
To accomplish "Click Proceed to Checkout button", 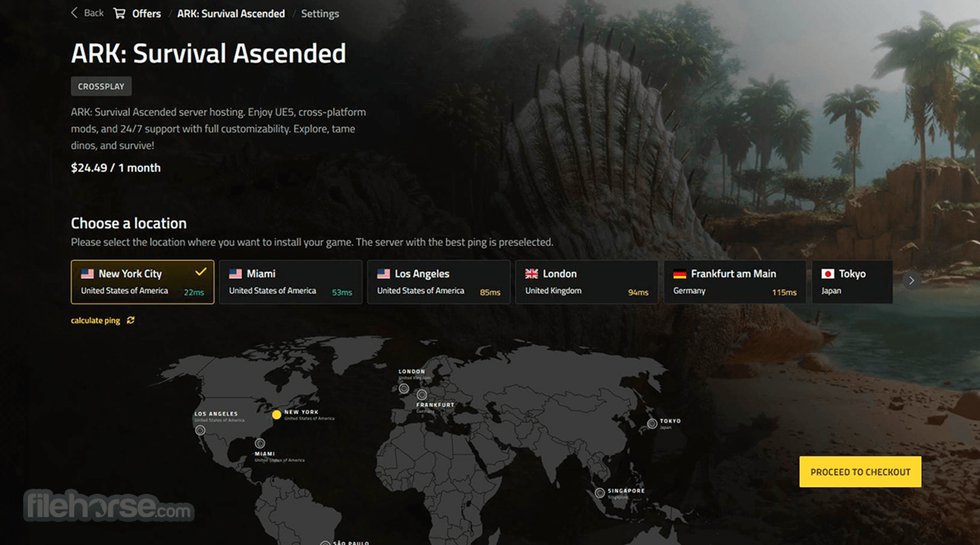I will 860,472.
